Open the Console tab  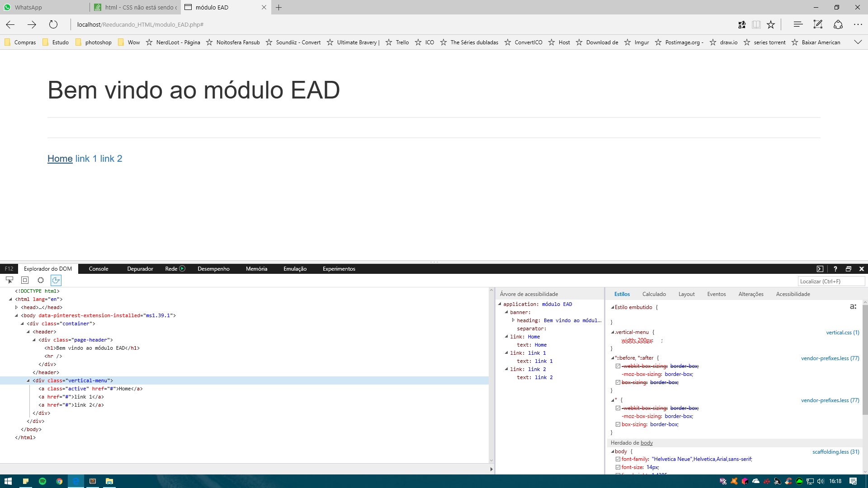tap(99, 269)
